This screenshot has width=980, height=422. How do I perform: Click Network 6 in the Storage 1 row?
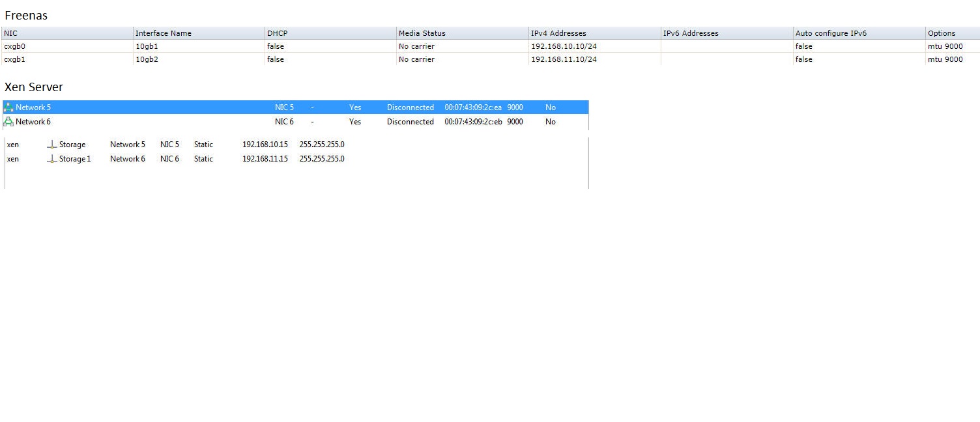[128, 159]
